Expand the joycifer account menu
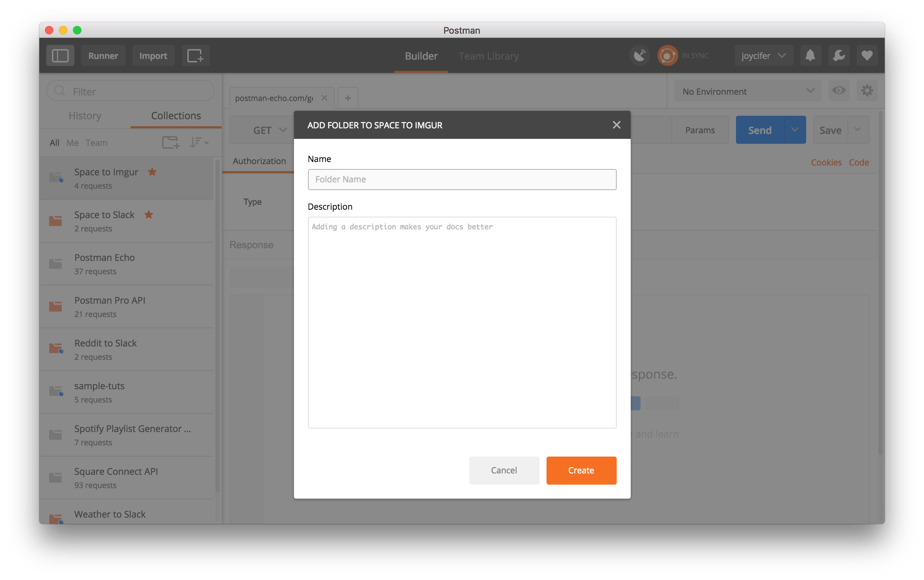 tap(763, 55)
